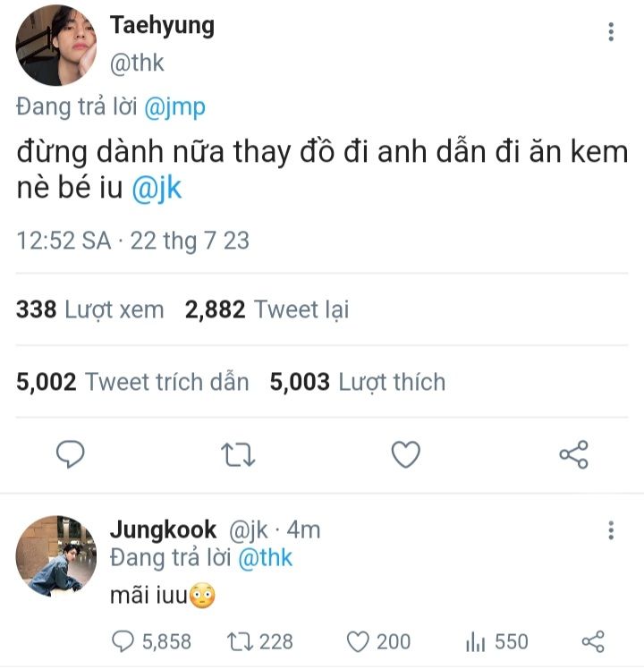
Task: Retweet Jungkook's reply
Action: coord(241,641)
